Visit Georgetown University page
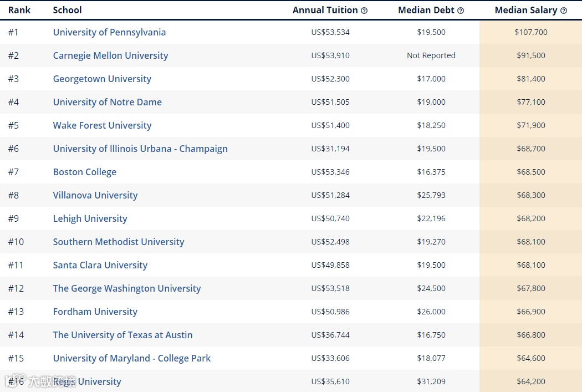582x392 pixels. coord(102,79)
